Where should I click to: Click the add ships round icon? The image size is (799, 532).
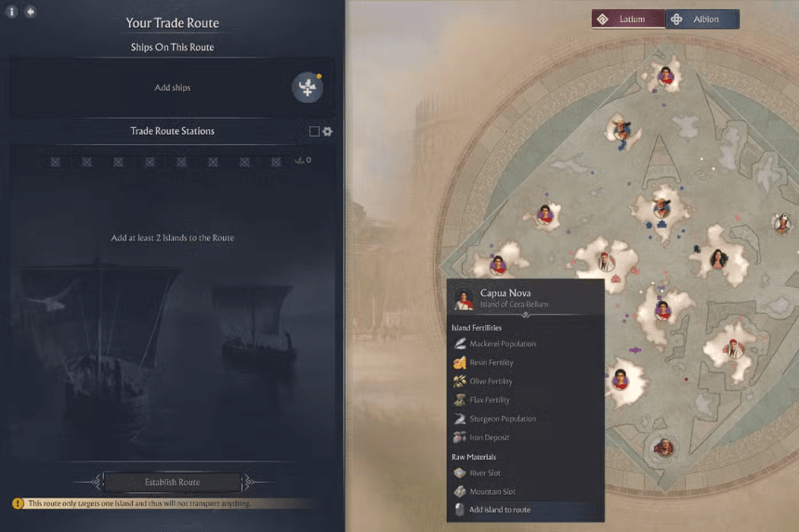coord(308,87)
